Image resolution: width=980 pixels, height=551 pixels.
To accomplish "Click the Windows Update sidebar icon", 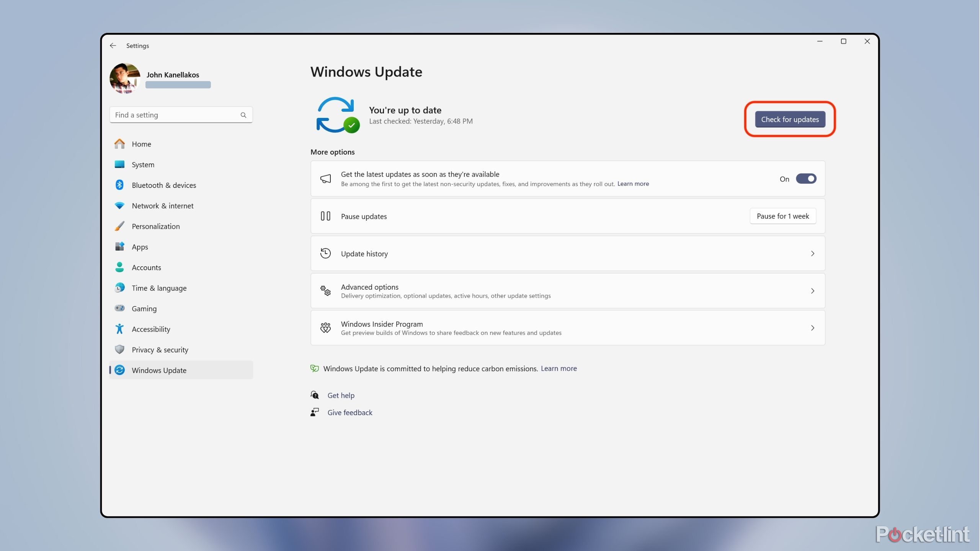I will pos(119,370).
